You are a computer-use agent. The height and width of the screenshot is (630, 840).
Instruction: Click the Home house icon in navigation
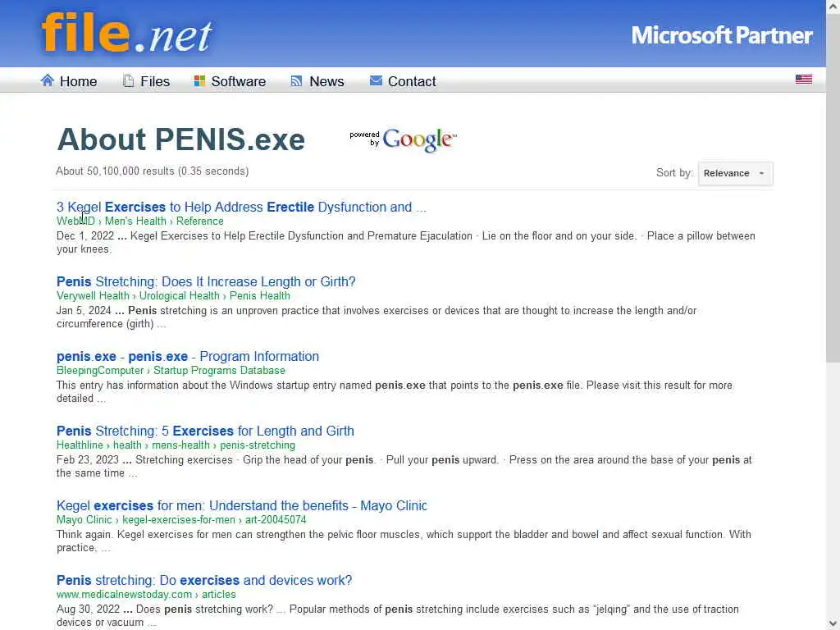pos(48,80)
